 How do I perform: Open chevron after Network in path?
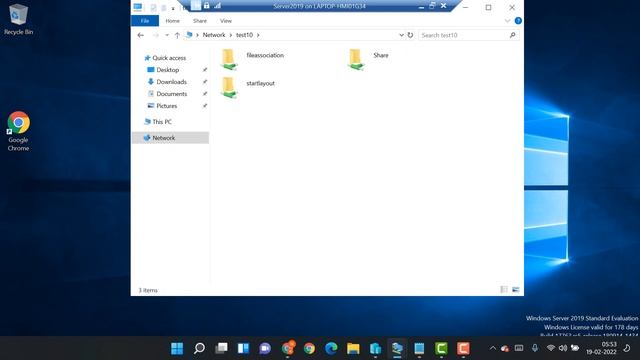pyautogui.click(x=231, y=35)
